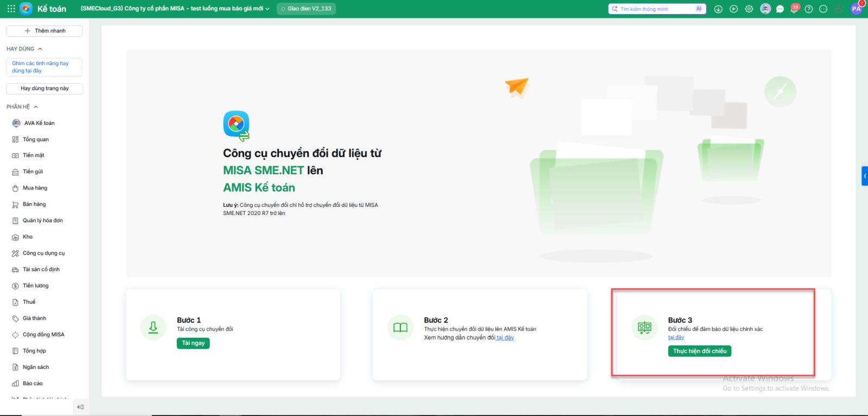Expand the blue side panel handle

(x=865, y=176)
